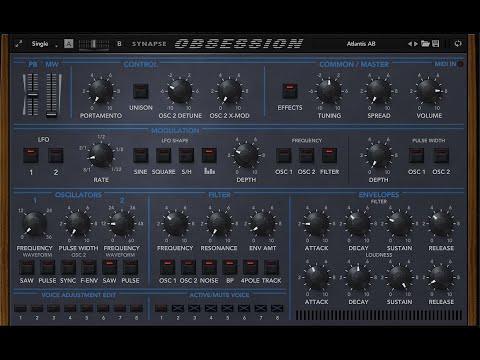Toggle oscillator 2 Saw waveform
480x360 pixels.
coord(109,267)
